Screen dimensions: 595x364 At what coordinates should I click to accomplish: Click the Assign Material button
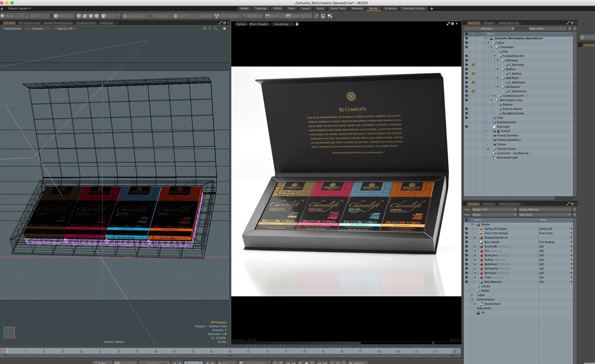click(x=544, y=210)
